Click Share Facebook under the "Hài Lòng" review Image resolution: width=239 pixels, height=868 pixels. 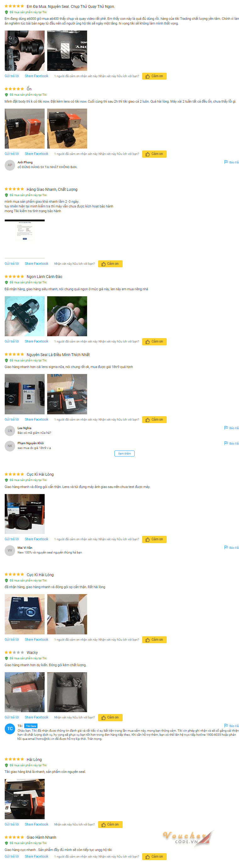36,824
